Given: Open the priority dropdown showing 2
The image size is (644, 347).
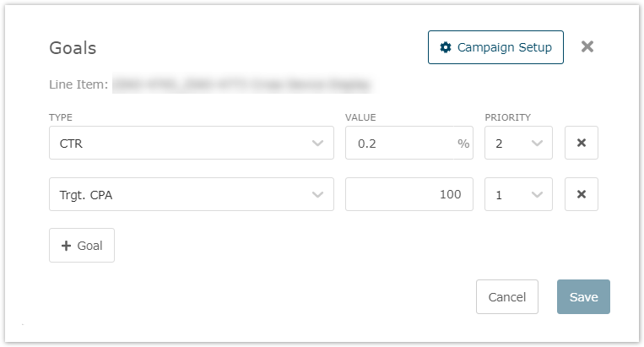Looking at the screenshot, I should (518, 144).
